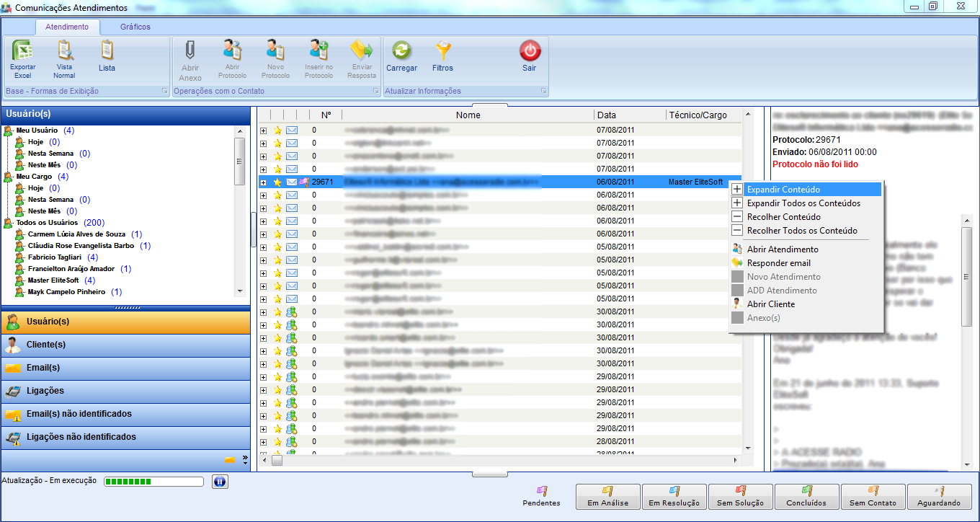The height and width of the screenshot is (522, 980).
Task: Toggle the Pendentes flag filter
Action: pyautogui.click(x=541, y=492)
